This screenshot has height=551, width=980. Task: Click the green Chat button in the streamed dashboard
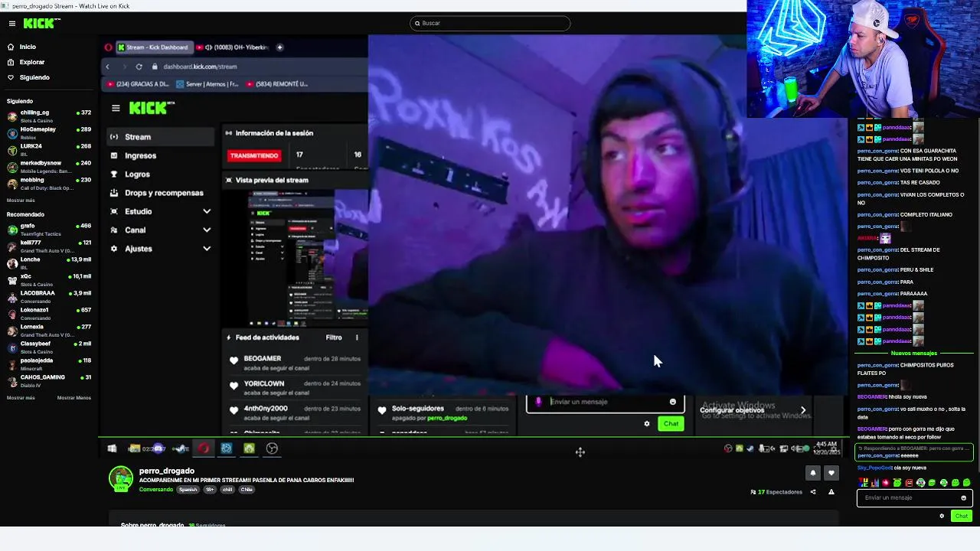click(x=671, y=424)
